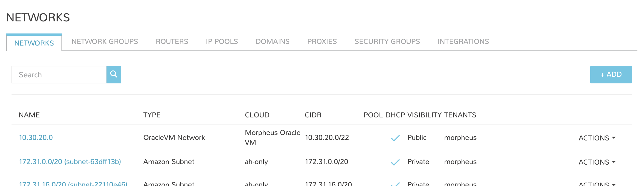Focus the Search input field
Screen dimensions: 644x186
(59, 75)
